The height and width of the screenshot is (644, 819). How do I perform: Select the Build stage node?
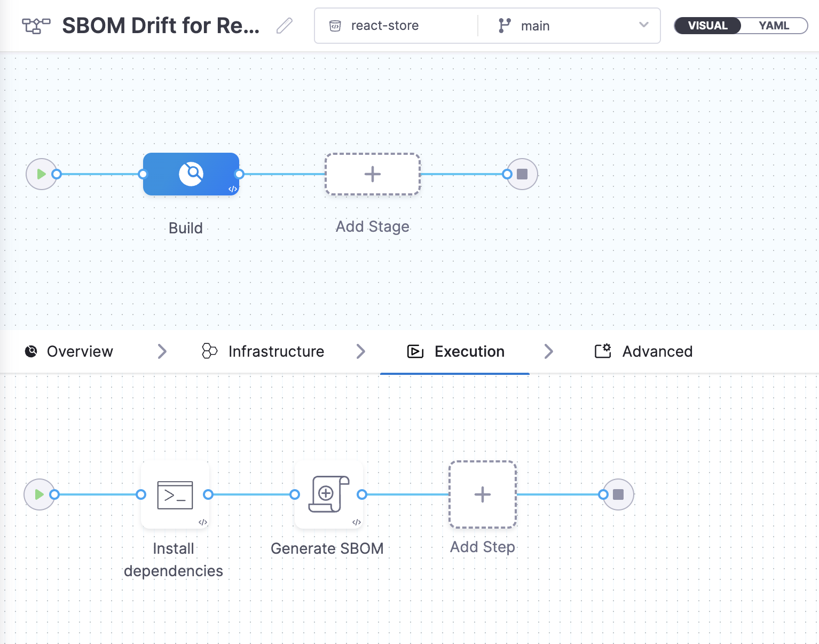(x=191, y=174)
